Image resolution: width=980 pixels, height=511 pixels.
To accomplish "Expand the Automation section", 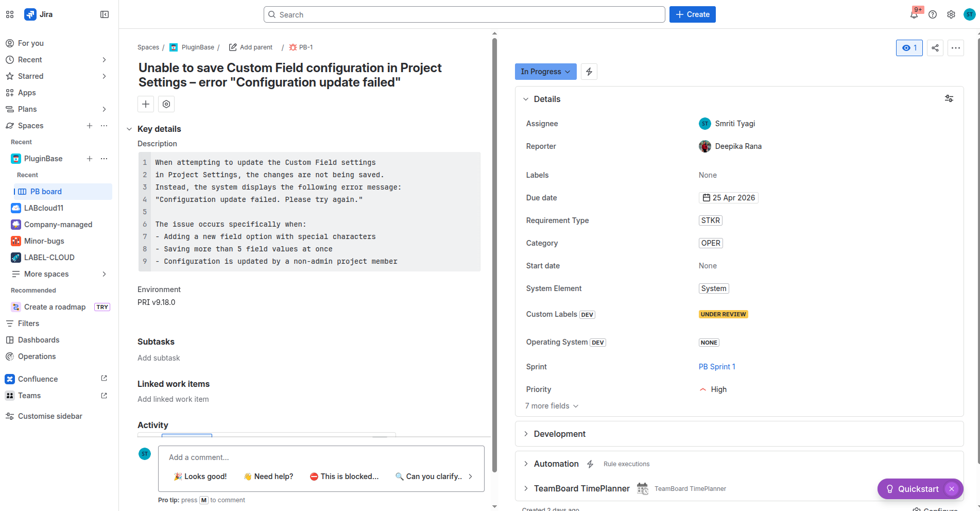I will [x=526, y=464].
